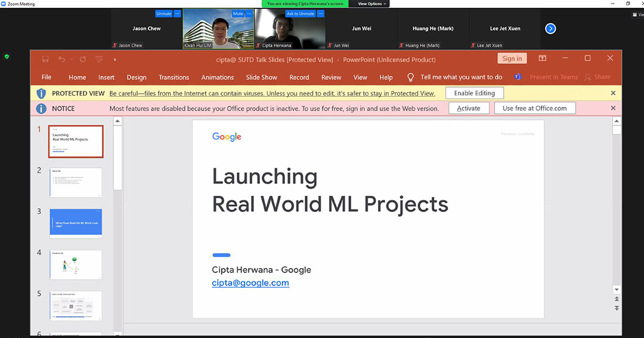The height and width of the screenshot is (338, 644).
Task: Open the Customize Quick Access Toolbar dropdown
Action: click(114, 59)
